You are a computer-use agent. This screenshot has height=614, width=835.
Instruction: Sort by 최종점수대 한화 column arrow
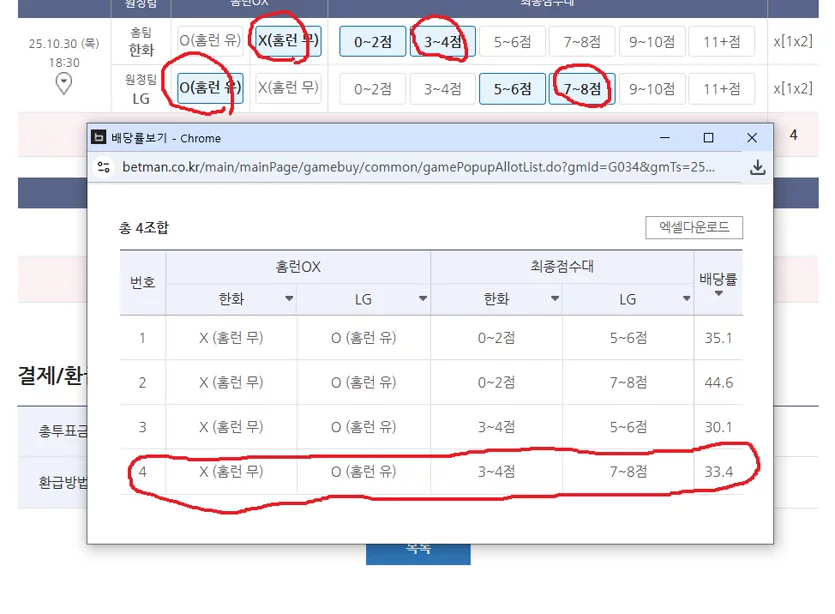pos(555,299)
